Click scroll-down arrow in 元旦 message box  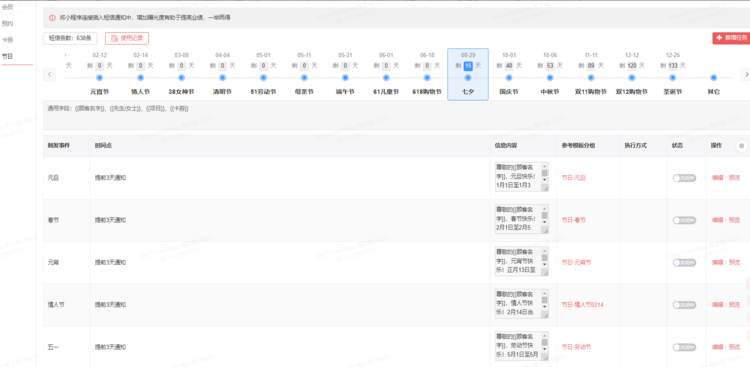click(x=545, y=180)
